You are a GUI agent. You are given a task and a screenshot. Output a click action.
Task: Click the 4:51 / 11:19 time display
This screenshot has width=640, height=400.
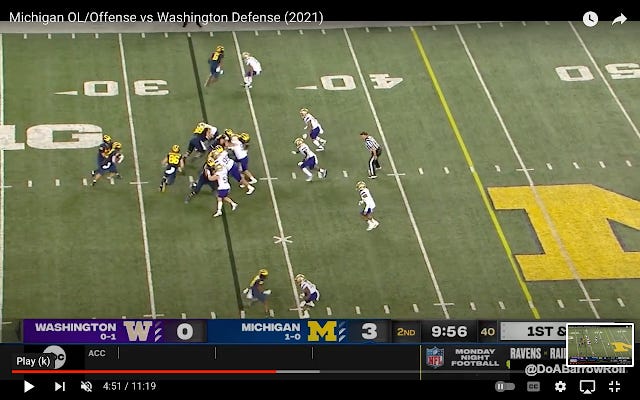[x=129, y=386]
